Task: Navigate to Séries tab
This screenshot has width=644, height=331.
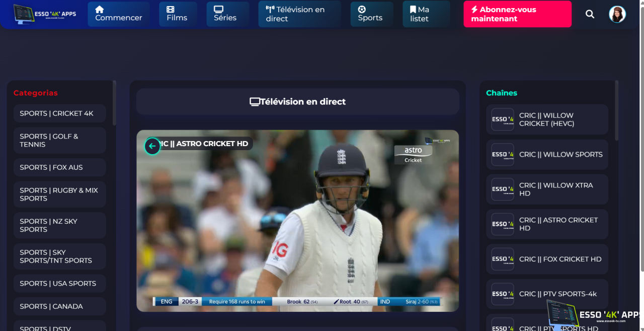Action: (x=225, y=14)
